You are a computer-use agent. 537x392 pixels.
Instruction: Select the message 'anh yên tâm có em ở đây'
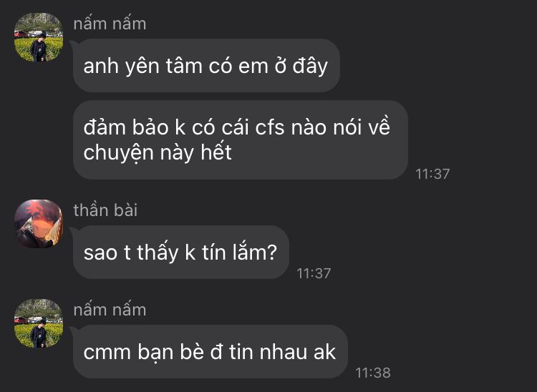tap(206, 65)
